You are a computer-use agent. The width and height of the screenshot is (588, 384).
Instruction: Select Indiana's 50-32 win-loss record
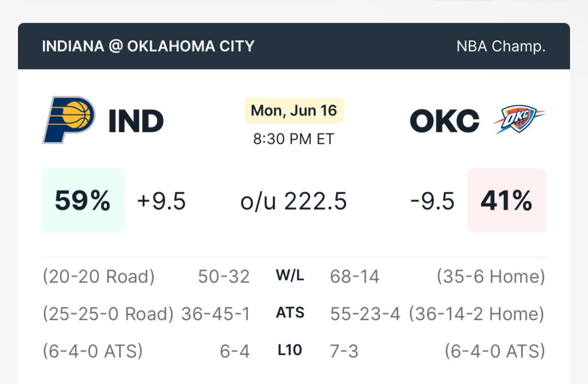coord(224,277)
